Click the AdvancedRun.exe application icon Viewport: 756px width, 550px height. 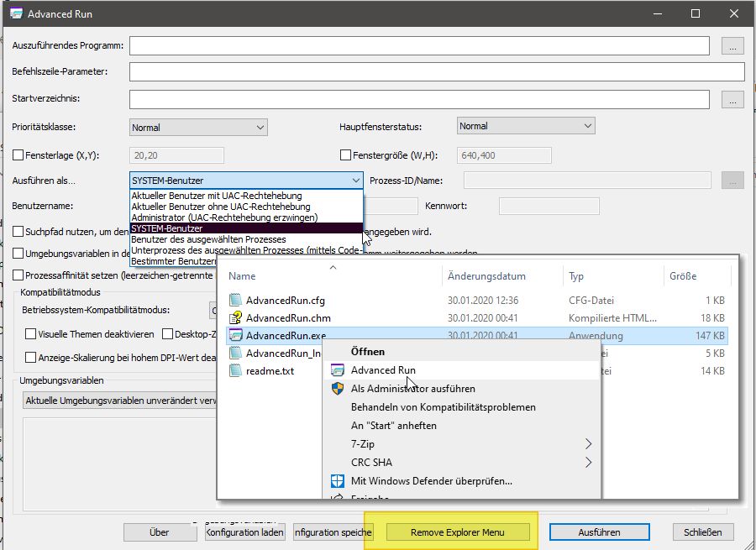pos(236,335)
